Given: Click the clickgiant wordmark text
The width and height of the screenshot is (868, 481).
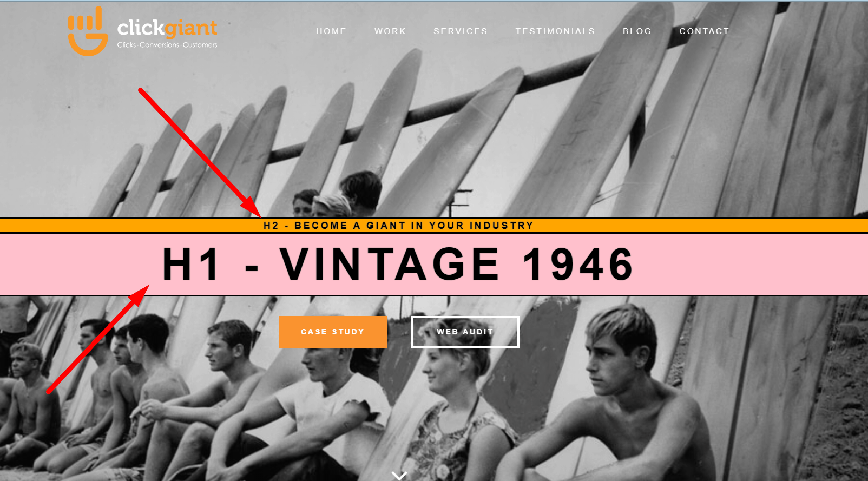Looking at the screenshot, I should (167, 28).
